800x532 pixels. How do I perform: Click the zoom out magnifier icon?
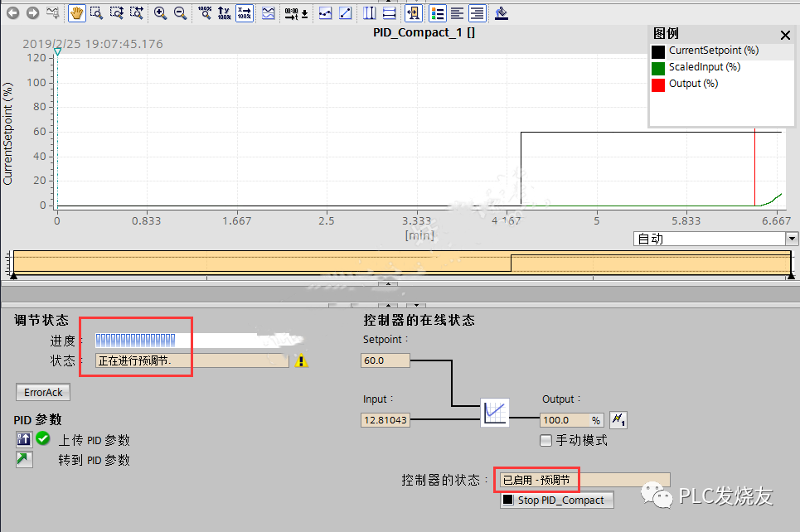(x=180, y=12)
